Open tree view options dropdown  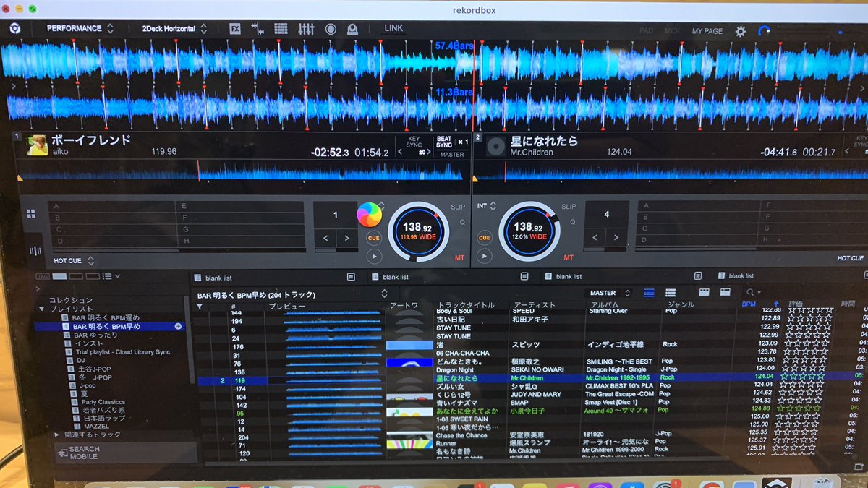110,276
